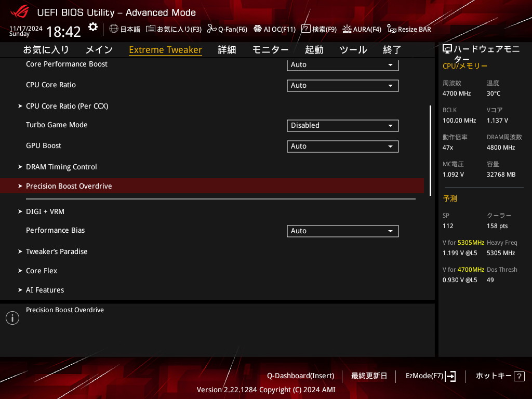
Task: Expand Precision Boost Overdrive submenu
Action: click(212, 186)
